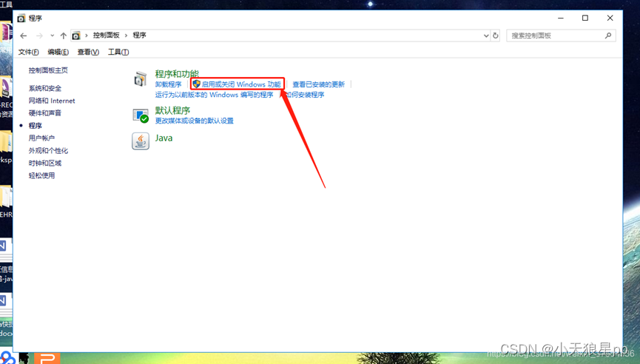Click the window title bar icon
This screenshot has width=640, height=364.
coord(21,18)
